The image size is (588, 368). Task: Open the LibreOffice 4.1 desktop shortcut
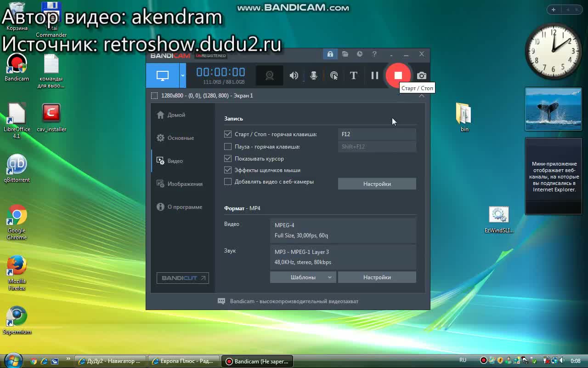click(x=17, y=121)
